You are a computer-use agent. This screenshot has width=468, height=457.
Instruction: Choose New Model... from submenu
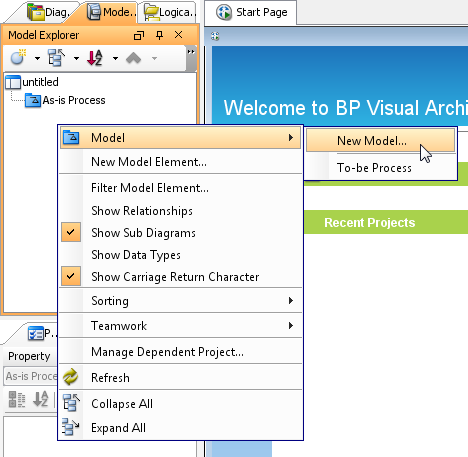[x=380, y=141]
